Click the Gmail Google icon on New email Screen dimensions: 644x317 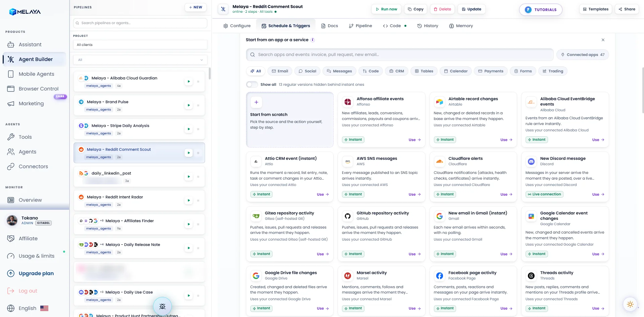(439, 216)
